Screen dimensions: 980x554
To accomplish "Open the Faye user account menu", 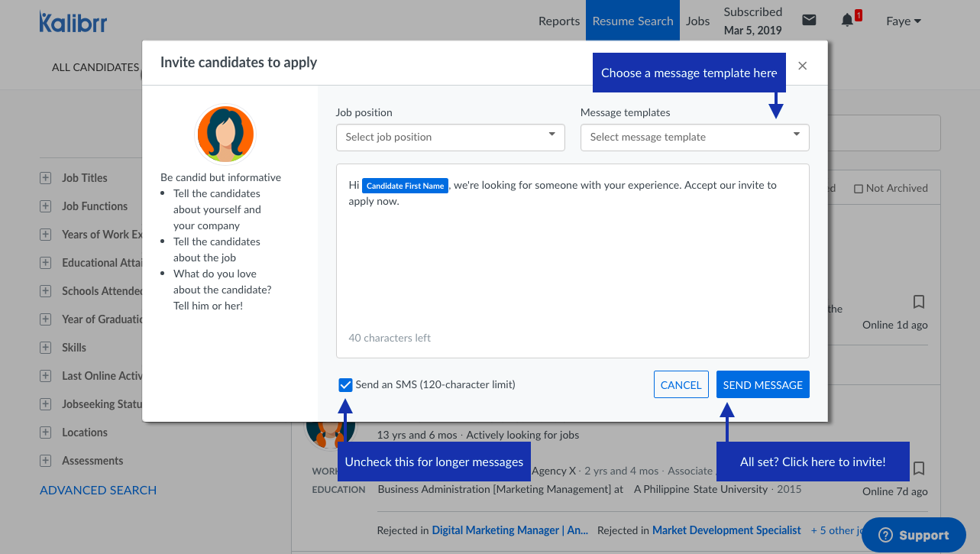I will click(x=904, y=21).
